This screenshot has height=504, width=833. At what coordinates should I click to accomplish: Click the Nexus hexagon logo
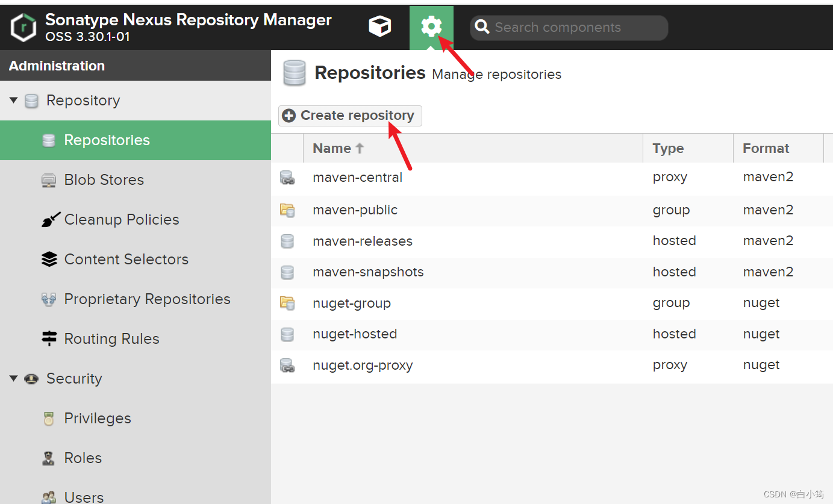coord(24,28)
